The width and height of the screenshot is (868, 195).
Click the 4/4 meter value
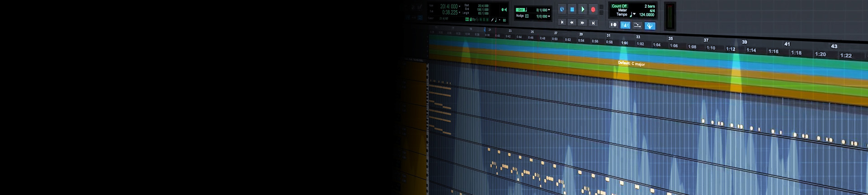(652, 11)
